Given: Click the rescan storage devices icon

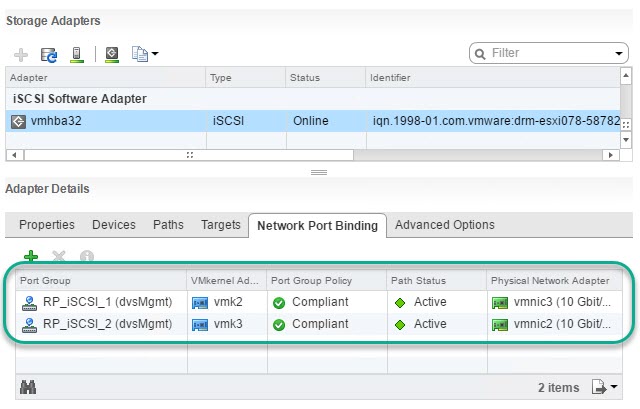Looking at the screenshot, I should (76, 53).
